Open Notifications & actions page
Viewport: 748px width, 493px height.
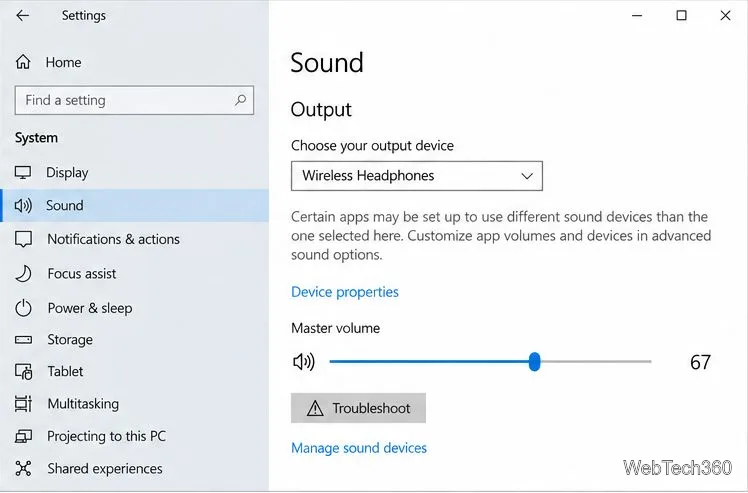114,239
